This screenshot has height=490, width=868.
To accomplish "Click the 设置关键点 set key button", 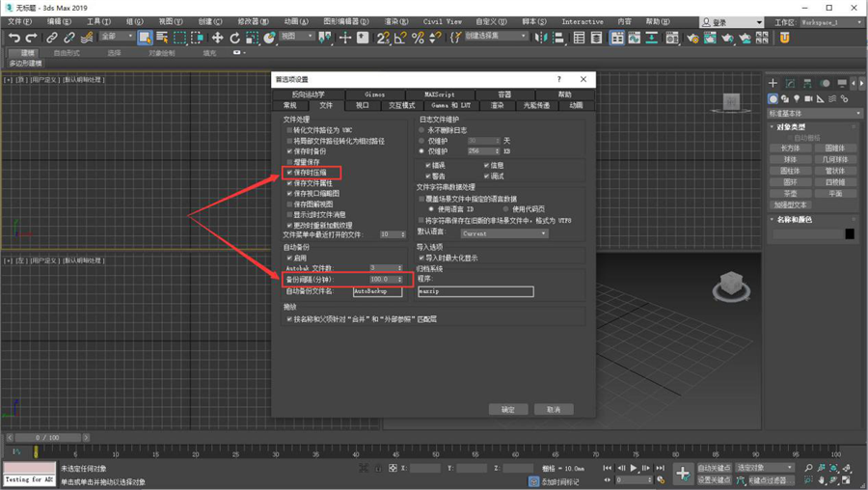I will tap(714, 480).
